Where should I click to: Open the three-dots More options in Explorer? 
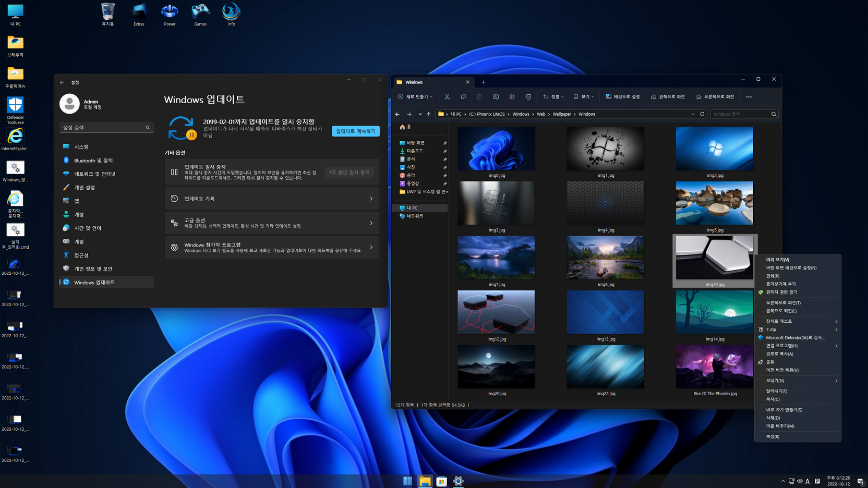pos(749,96)
